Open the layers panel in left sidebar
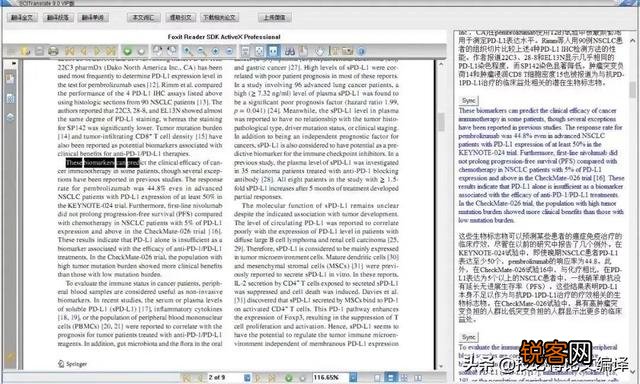 coord(10,118)
